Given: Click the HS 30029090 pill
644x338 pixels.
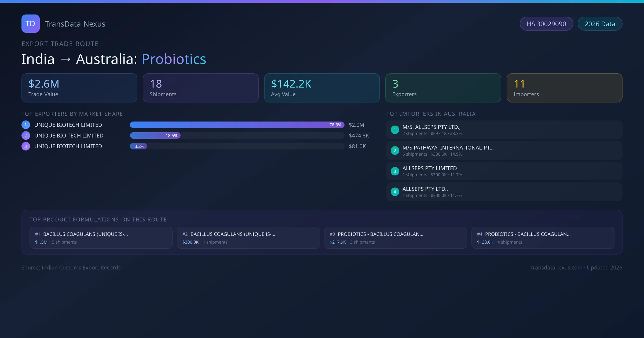Looking at the screenshot, I should 546,24.
